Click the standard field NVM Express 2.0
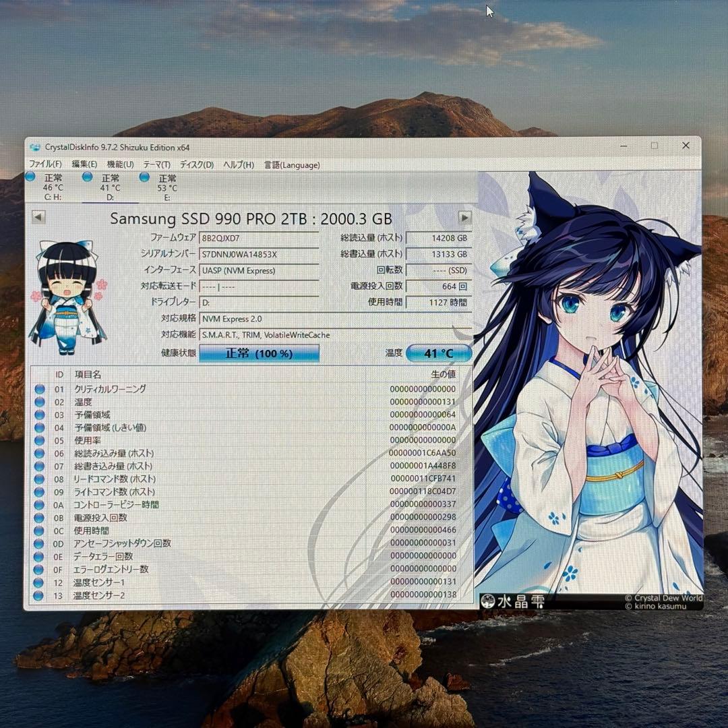Image resolution: width=728 pixels, height=728 pixels. pos(336,319)
